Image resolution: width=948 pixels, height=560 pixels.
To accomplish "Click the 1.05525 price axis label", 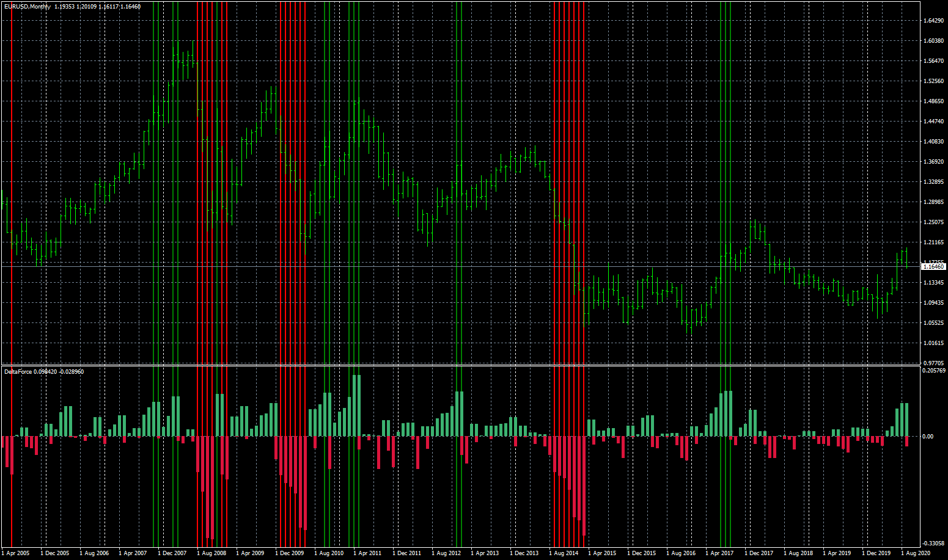I will tap(933, 323).
